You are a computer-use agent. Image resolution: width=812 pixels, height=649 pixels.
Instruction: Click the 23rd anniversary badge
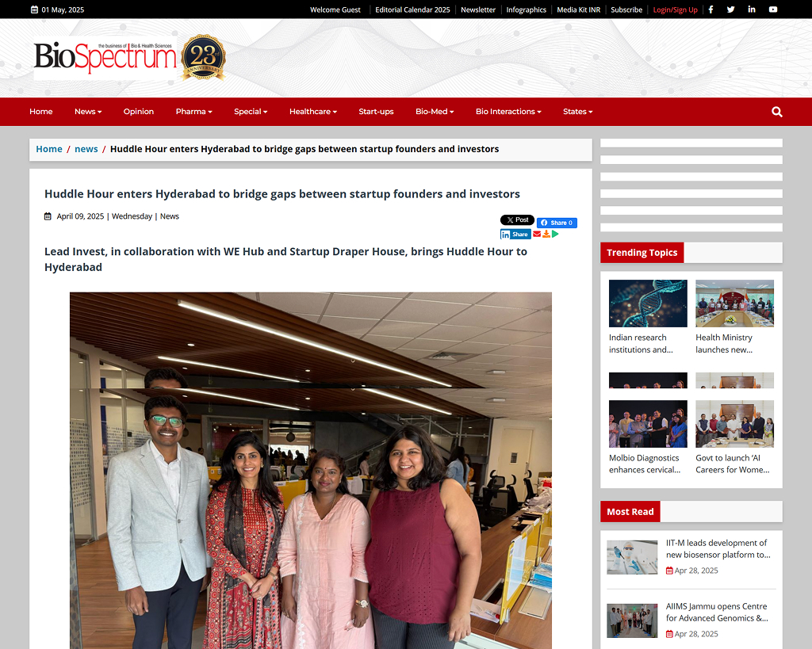[204, 57]
